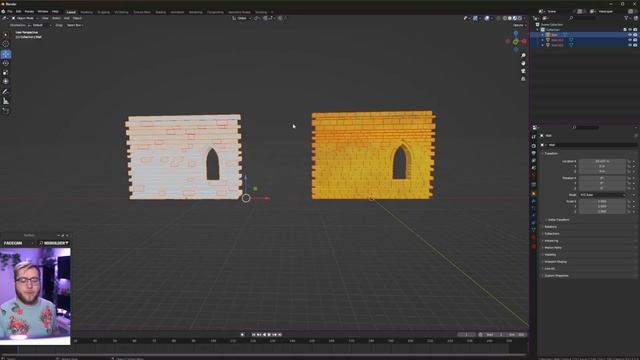Toggle X-ray mode in viewport header
This screenshot has height=360, width=640.
(x=498, y=18)
